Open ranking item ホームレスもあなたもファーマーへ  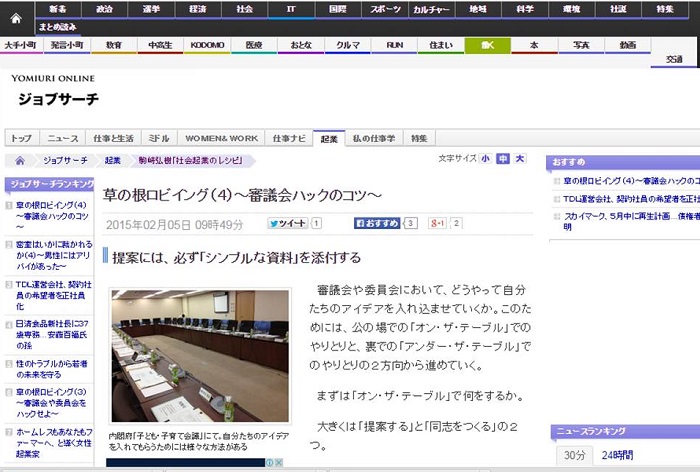pyautogui.click(x=54, y=443)
